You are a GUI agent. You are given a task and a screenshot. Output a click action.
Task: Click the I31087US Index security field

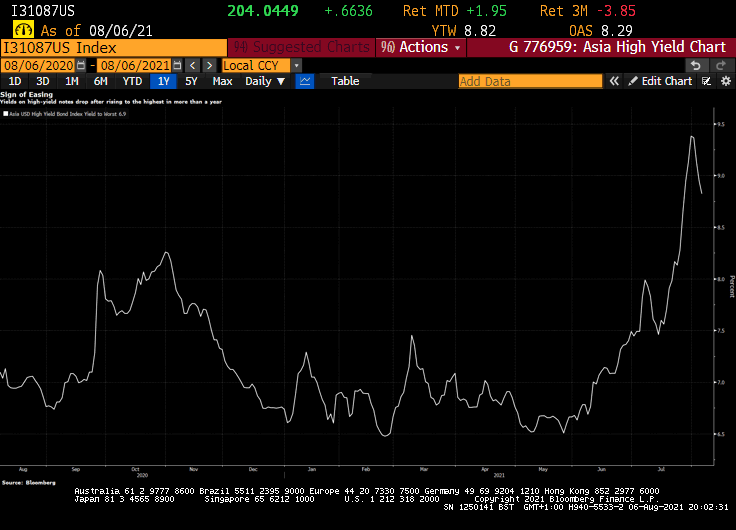tap(114, 47)
